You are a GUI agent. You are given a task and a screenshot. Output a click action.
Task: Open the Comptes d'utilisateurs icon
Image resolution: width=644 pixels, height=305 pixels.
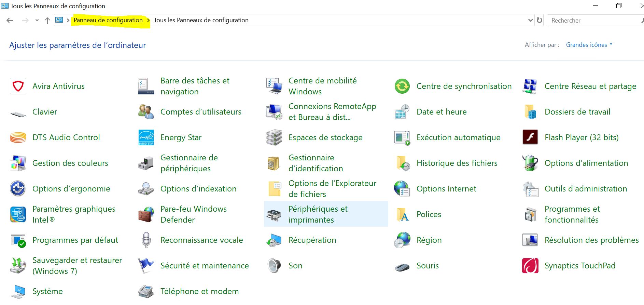point(146,112)
